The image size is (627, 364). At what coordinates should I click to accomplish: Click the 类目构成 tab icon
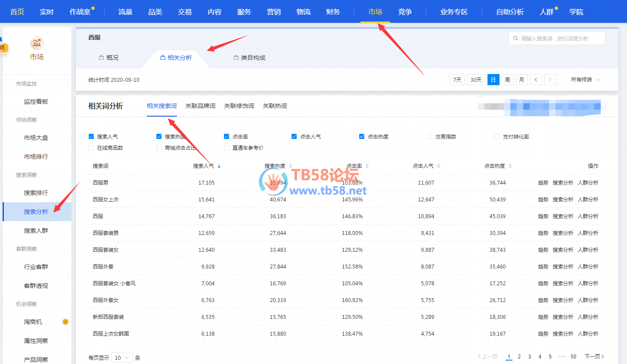point(236,57)
